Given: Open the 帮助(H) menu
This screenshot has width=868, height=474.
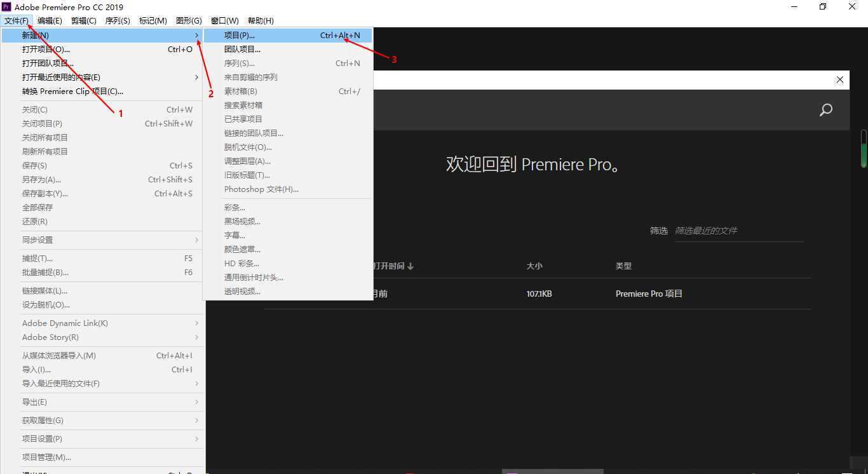Looking at the screenshot, I should 261,20.
